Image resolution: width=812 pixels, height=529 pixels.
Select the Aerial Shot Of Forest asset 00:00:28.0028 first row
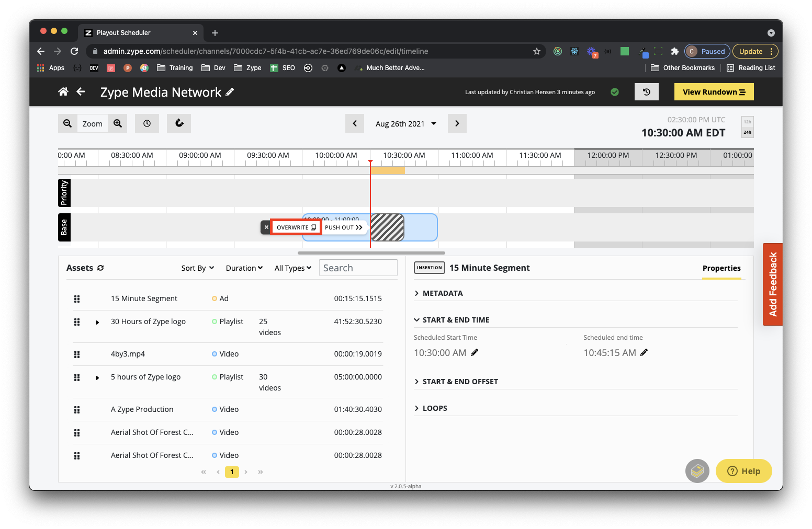[228, 432]
